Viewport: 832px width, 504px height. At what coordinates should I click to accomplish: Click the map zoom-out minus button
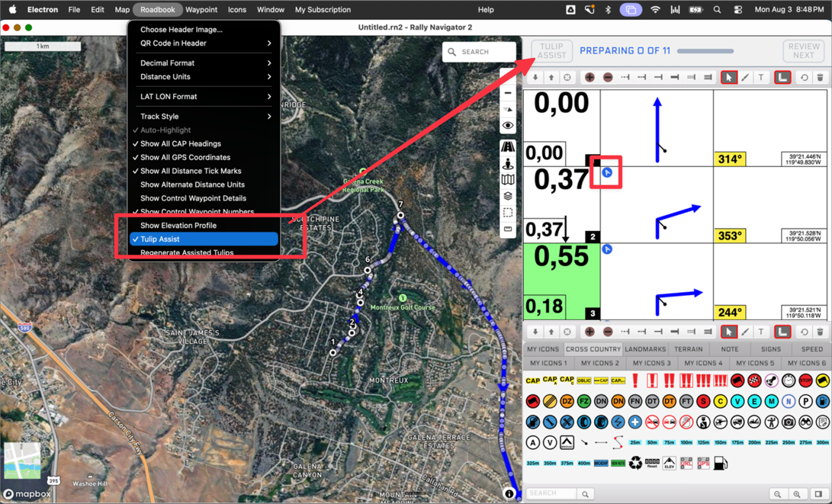click(x=508, y=93)
